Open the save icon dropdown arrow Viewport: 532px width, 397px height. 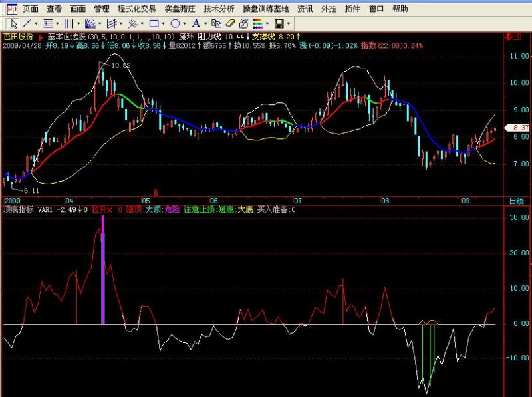point(289,24)
